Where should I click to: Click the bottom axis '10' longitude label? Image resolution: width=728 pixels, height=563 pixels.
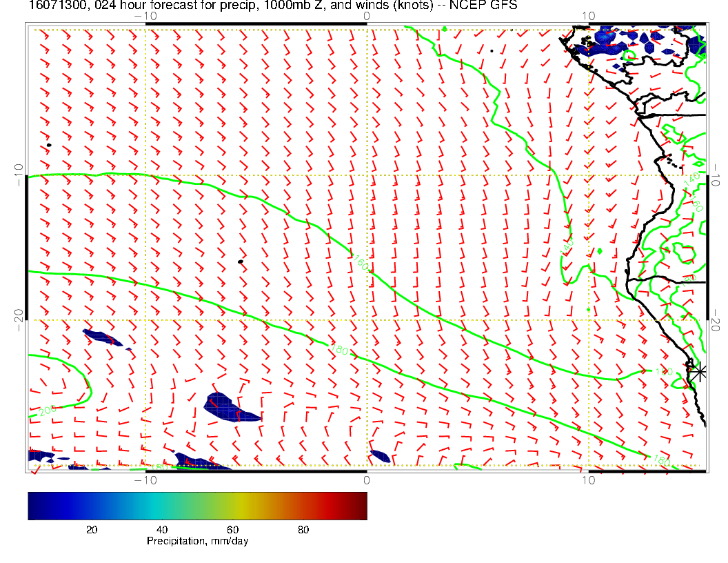tap(588, 480)
